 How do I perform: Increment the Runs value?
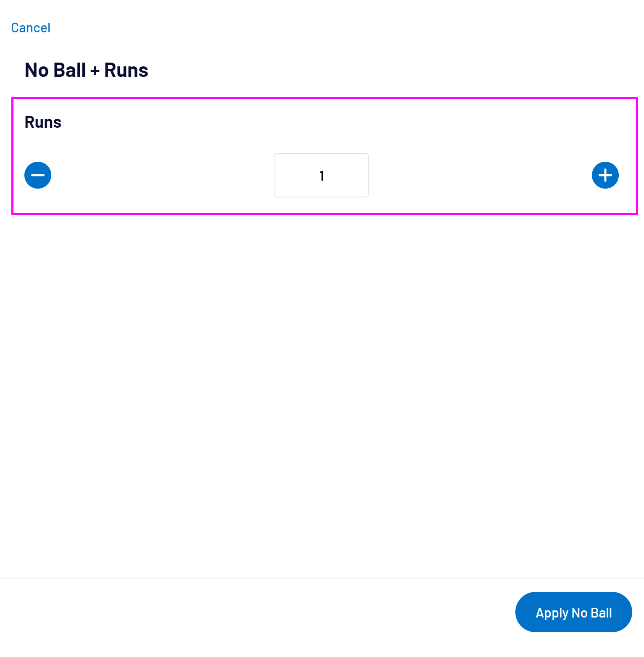605,175
